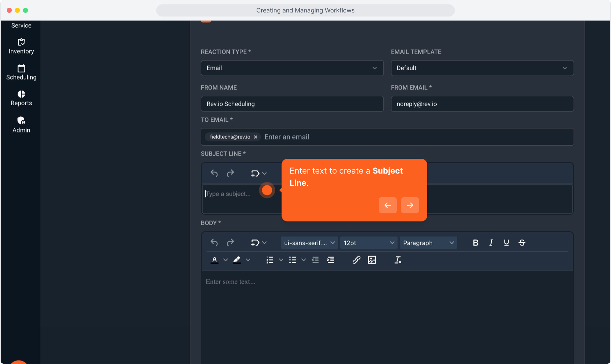Click the bullet list icon
This screenshot has height=364, width=611.
(x=293, y=260)
